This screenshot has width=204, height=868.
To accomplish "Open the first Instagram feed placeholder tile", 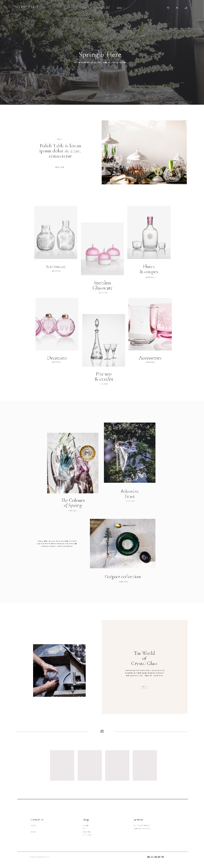I will click(x=62, y=765).
